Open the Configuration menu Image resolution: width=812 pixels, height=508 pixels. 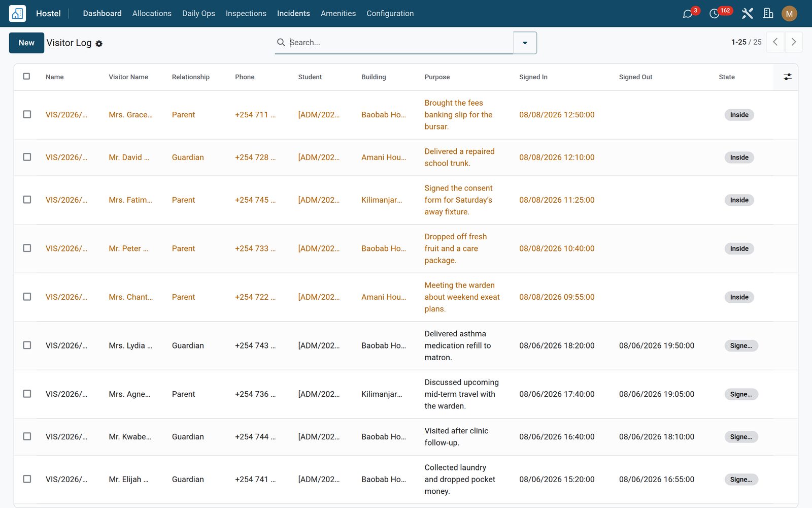coord(390,14)
